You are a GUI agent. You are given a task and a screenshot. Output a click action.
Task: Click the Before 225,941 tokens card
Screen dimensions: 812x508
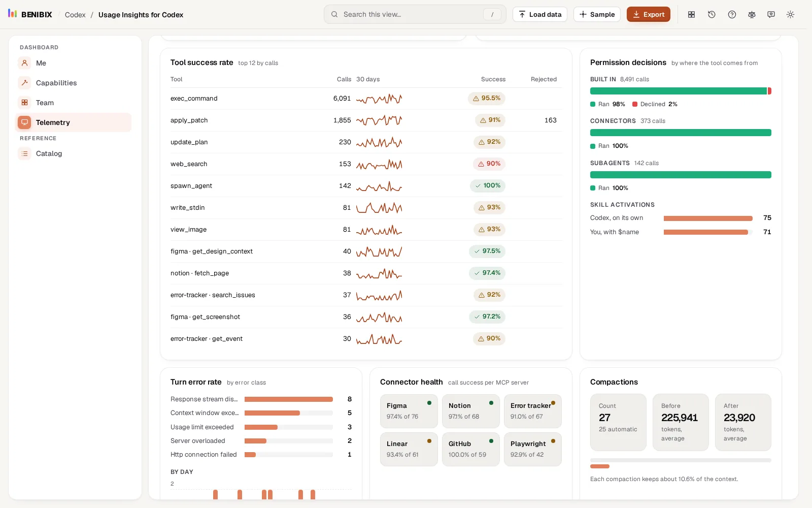click(x=681, y=422)
